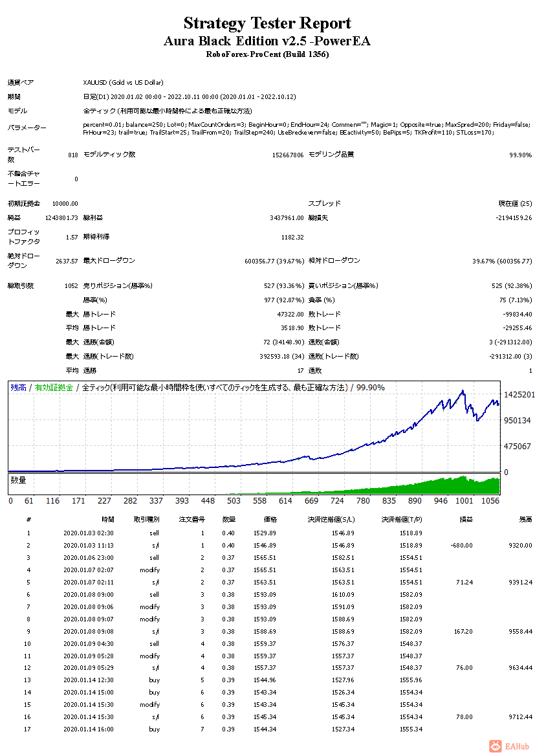Image resolution: width=535 pixels, height=756 pixels.
Task: Click the s/l close entry in row 2
Action: 155,544
